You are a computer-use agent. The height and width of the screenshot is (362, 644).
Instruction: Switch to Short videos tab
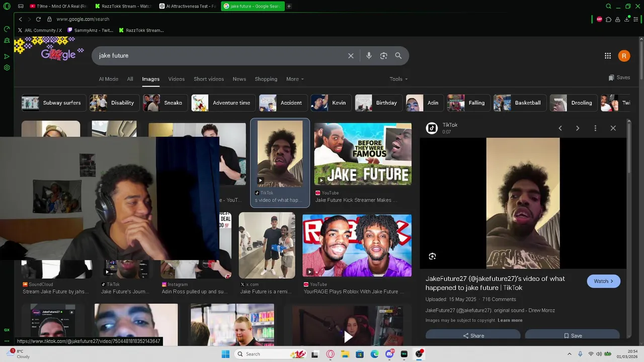(208, 79)
